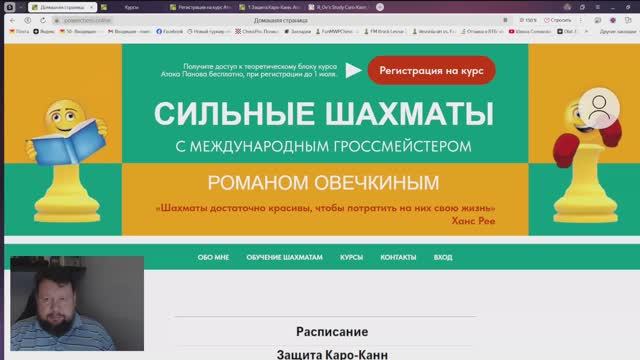The height and width of the screenshot is (360, 640).
Task: Click the Ханс Рее quote attribution
Action: (473, 221)
